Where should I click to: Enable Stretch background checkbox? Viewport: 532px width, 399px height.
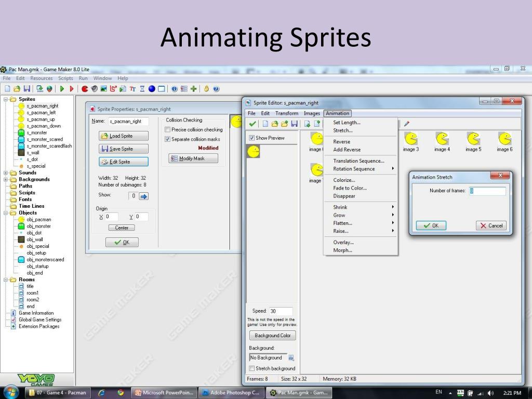[x=252, y=368]
